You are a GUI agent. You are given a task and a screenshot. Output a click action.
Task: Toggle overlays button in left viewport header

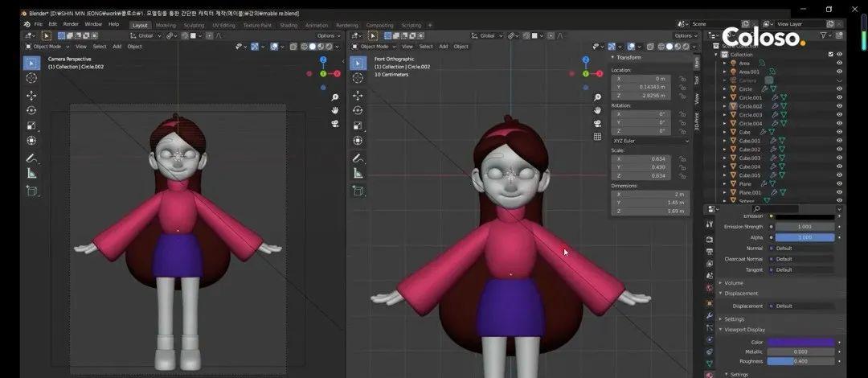273,47
